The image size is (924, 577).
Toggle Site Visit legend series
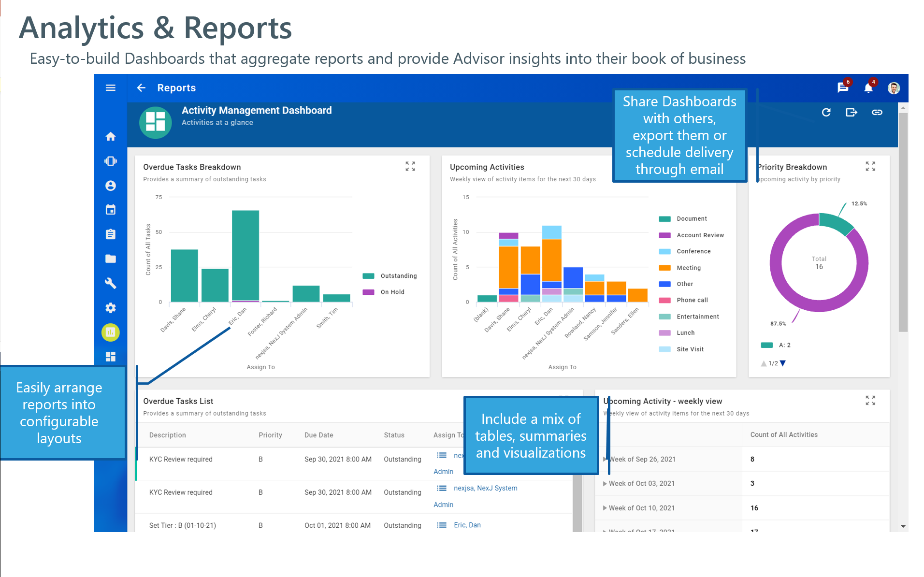click(681, 349)
